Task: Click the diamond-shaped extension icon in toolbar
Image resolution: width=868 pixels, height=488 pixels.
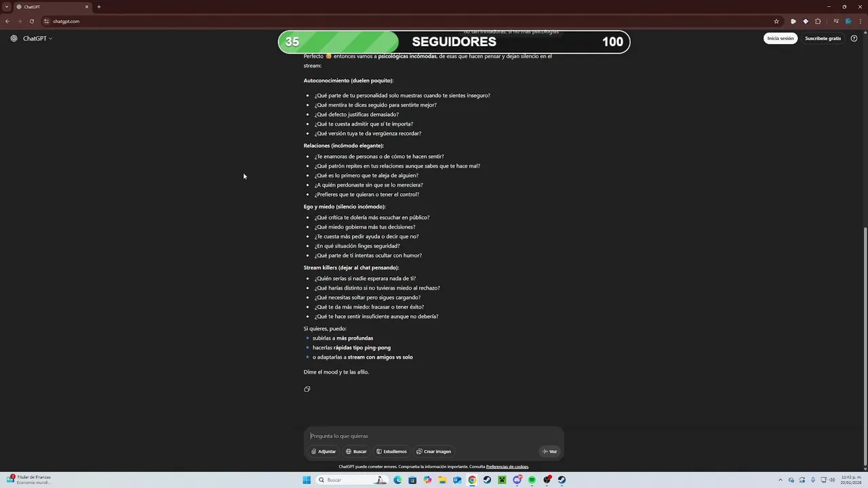Action: 806,21
